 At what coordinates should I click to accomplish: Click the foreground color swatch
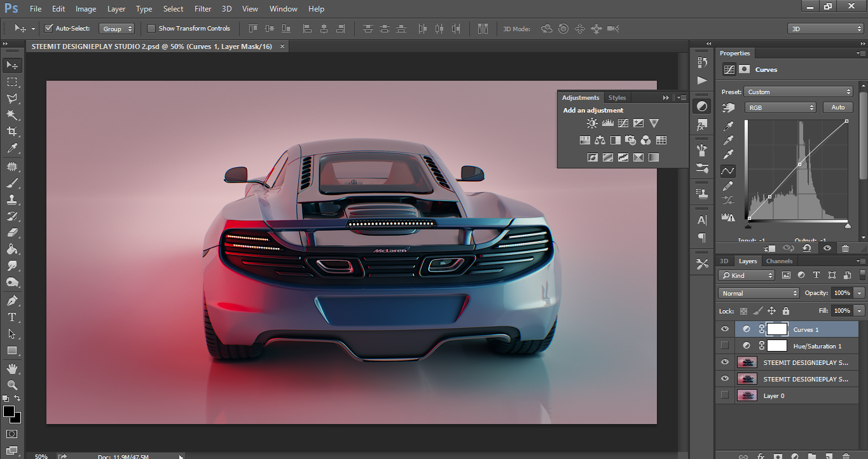click(8, 411)
